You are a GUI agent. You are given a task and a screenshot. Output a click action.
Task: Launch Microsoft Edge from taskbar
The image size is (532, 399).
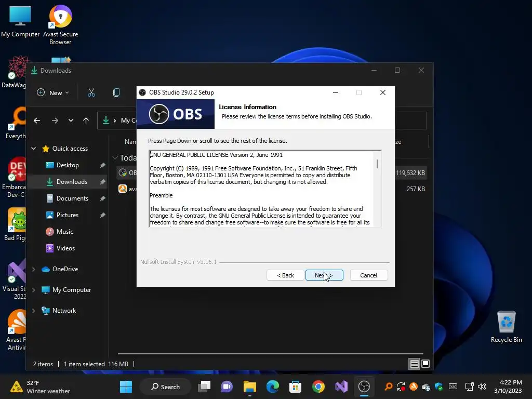272,387
